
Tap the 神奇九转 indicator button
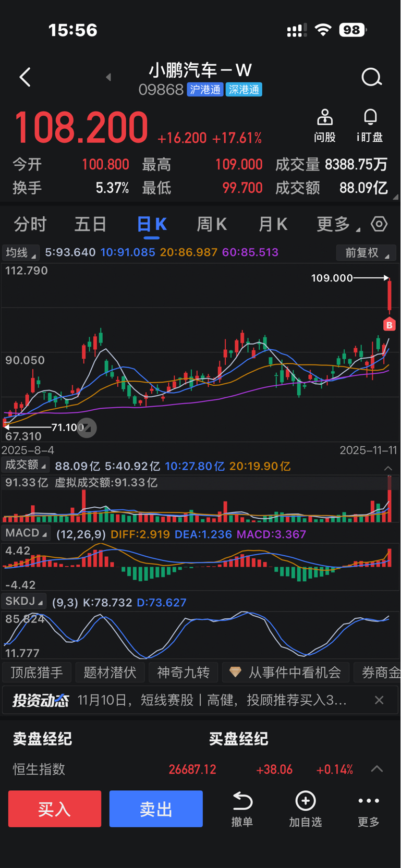pos(183,673)
